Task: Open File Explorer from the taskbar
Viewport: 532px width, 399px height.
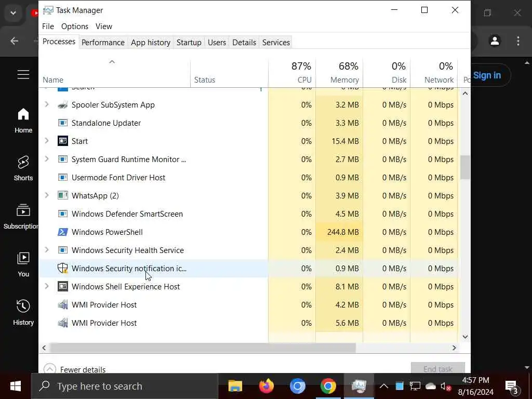Action: [x=235, y=386]
